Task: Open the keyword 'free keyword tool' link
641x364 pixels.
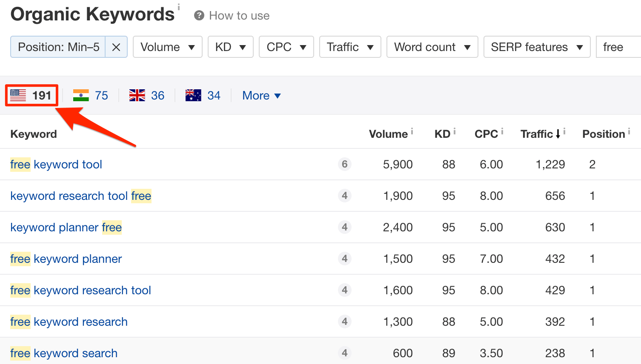Action: pos(56,165)
